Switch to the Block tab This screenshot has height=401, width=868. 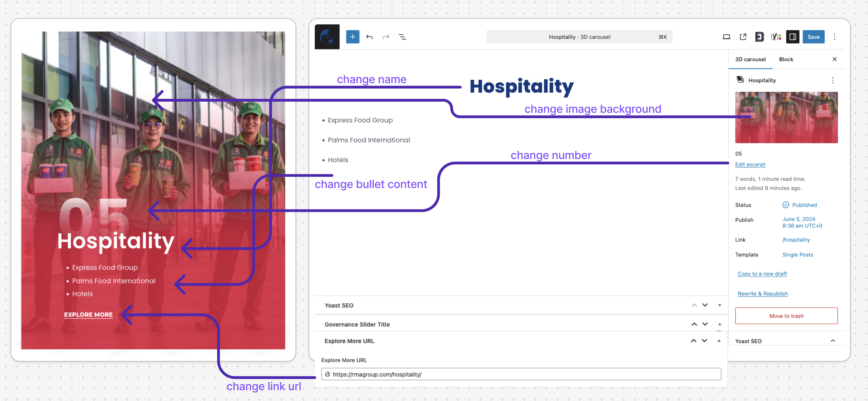tap(786, 59)
